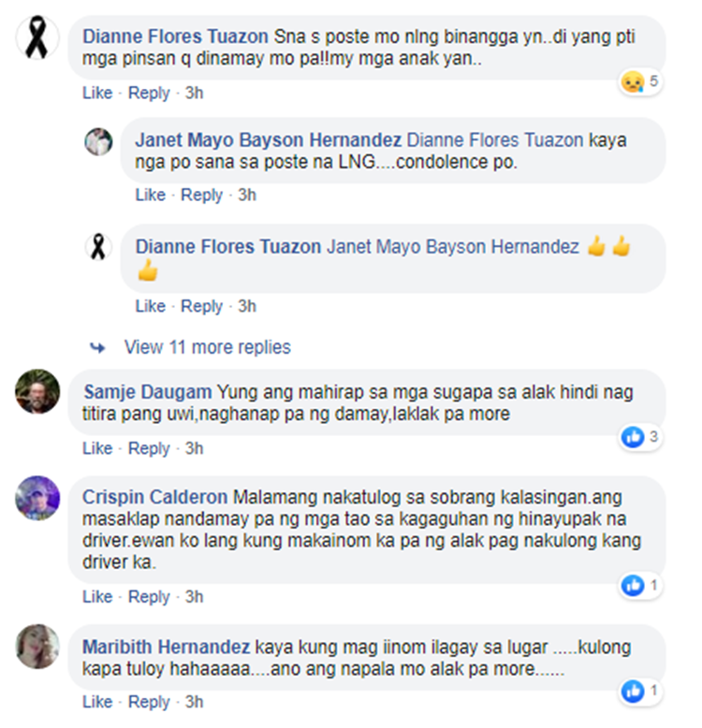Click Dianne Flores Tuazon's black ribbon avatar
This screenshot has height=728, width=702.
tap(37, 37)
